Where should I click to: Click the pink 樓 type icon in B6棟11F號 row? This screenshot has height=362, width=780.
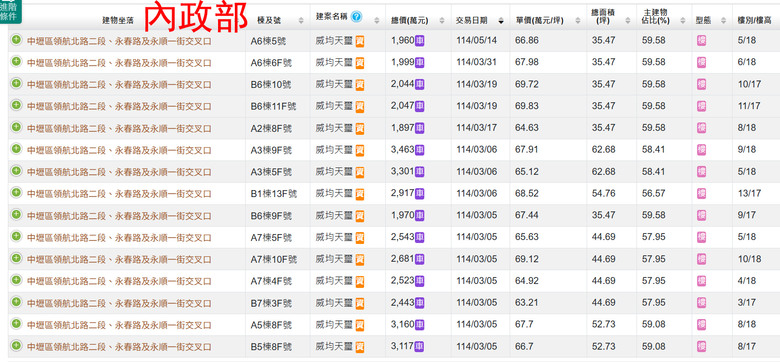point(701,106)
